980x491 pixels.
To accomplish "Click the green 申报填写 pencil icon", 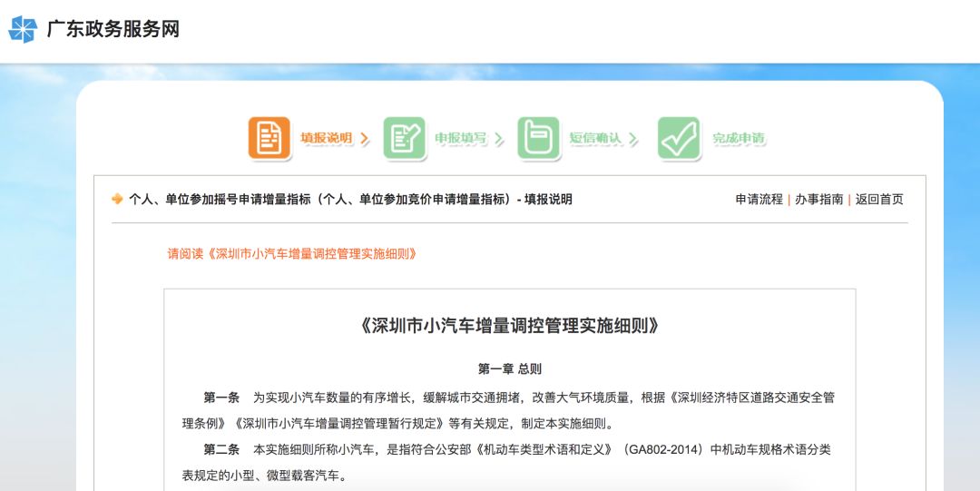I will [404, 139].
